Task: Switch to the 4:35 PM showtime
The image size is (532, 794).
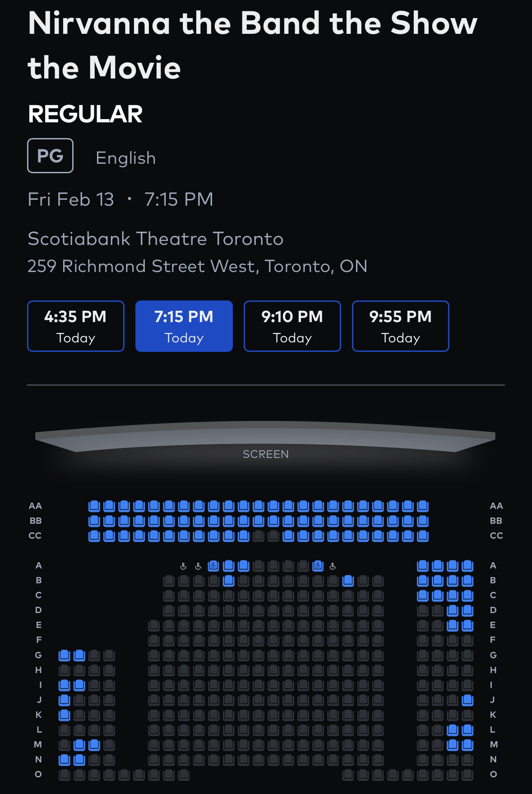Action: pyautogui.click(x=76, y=326)
